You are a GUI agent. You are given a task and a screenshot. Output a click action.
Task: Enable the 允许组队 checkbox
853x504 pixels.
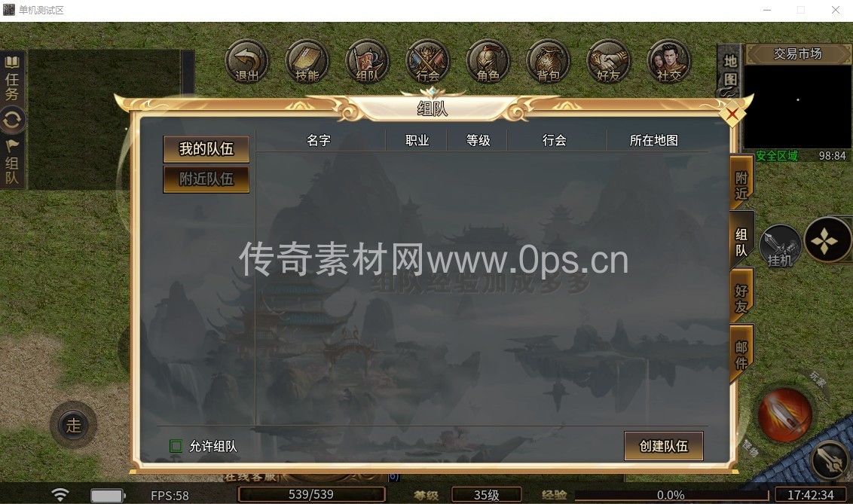[176, 447]
